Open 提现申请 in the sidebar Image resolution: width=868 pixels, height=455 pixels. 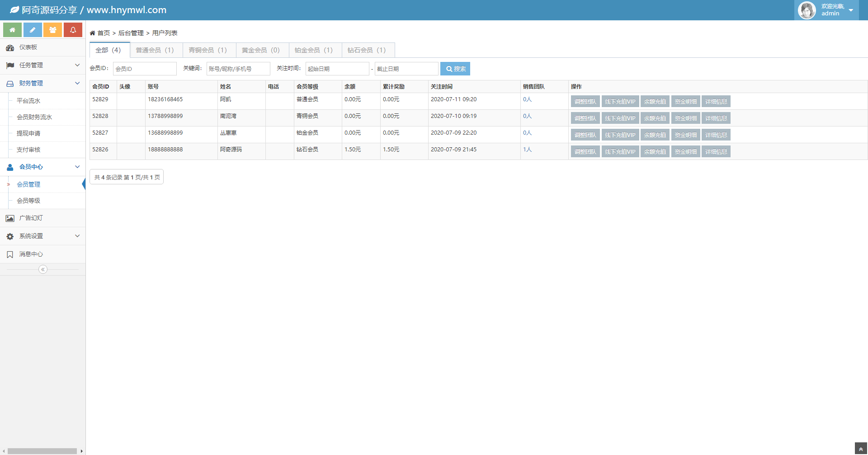pyautogui.click(x=28, y=134)
